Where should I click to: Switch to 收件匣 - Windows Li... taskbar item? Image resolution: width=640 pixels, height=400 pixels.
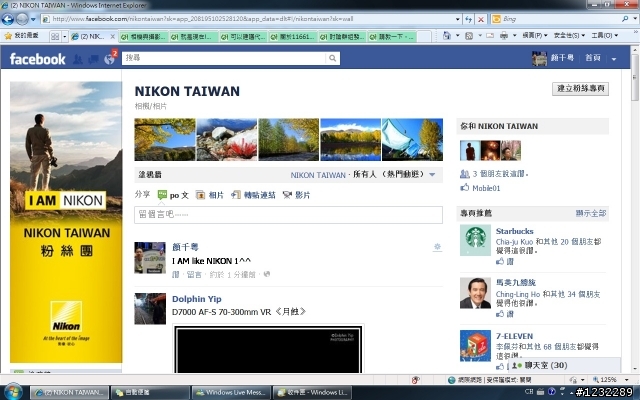pos(312,393)
